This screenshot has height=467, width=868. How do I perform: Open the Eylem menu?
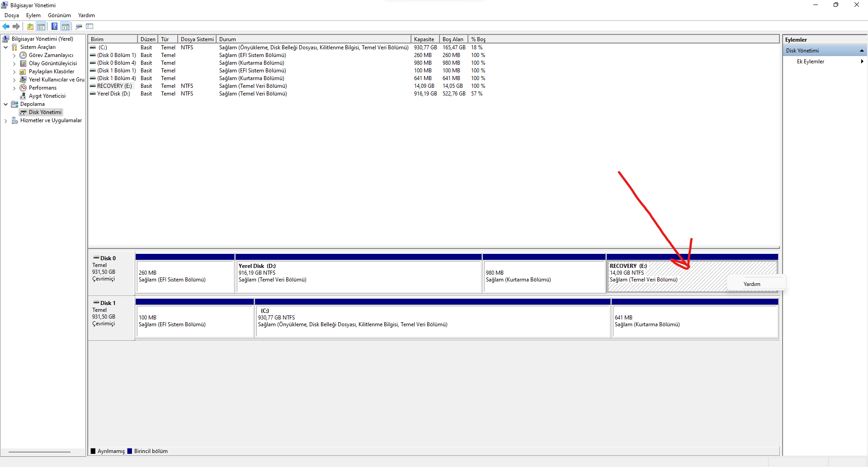33,15
